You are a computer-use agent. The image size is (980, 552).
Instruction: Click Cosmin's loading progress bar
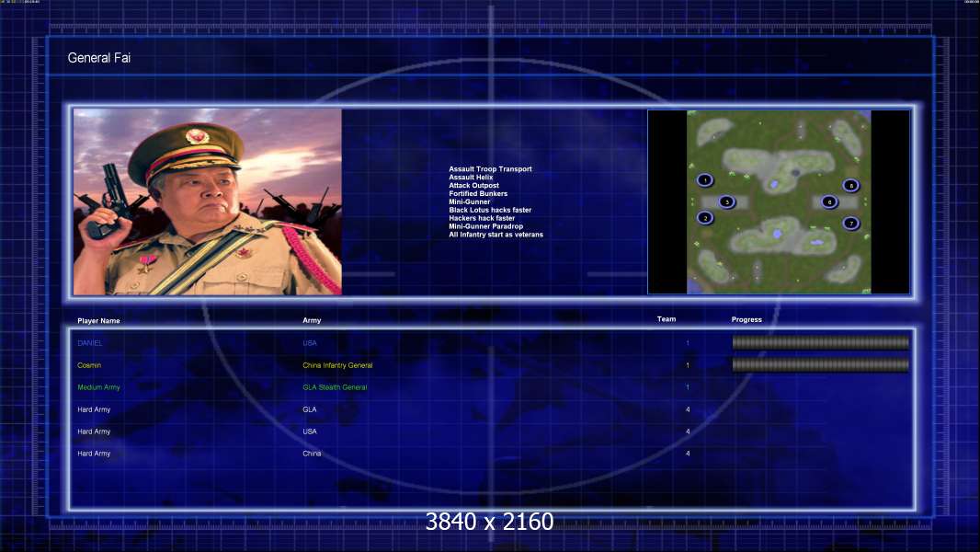click(x=821, y=364)
